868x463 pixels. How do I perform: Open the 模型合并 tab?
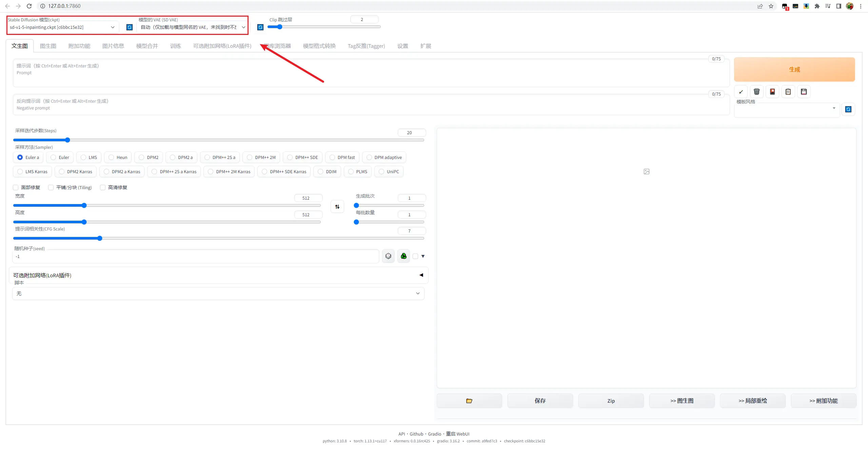coord(147,46)
